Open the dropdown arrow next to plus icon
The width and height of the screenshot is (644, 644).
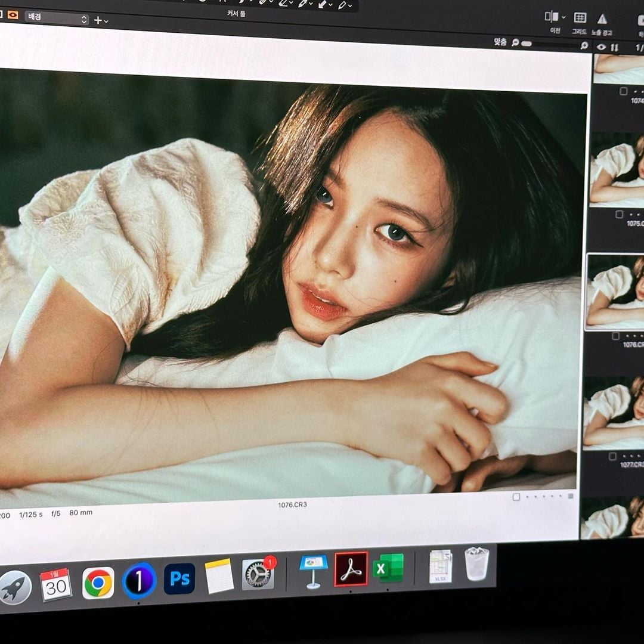[x=106, y=21]
